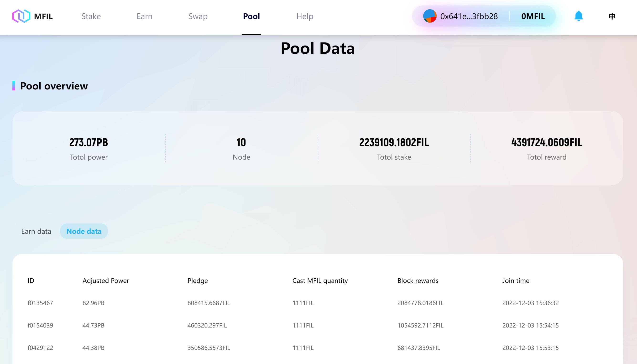Click the colorful wallet avatar icon

(429, 16)
